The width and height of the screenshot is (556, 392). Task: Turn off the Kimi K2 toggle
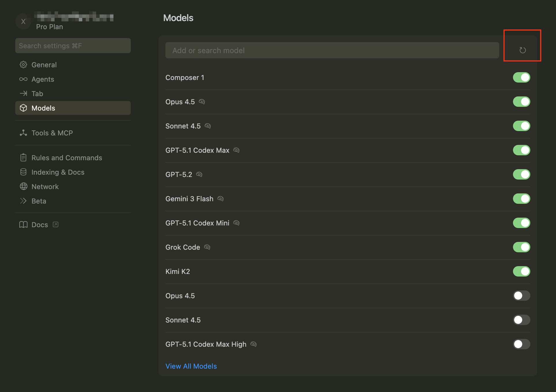coord(521,271)
